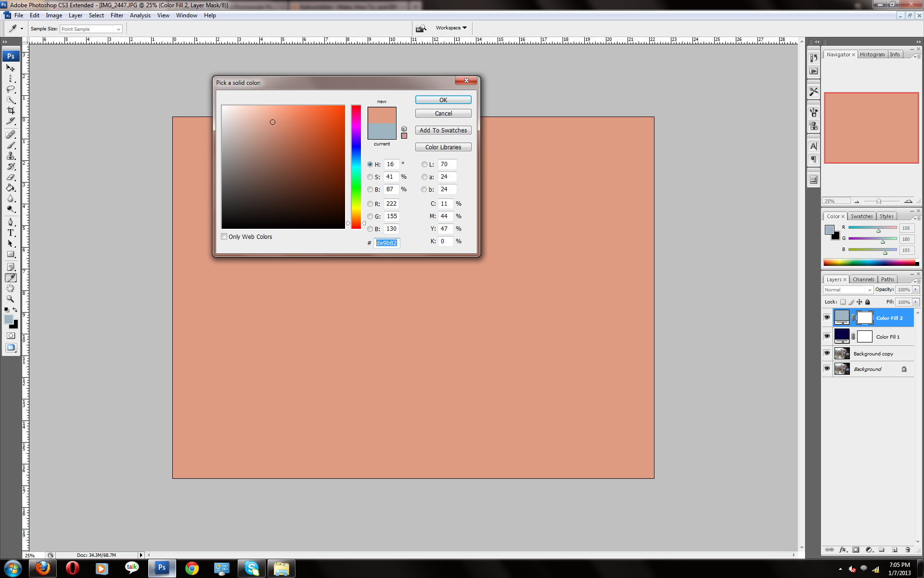Toggle visibility of the Background layer
Screen dimensions: 924x578
click(x=827, y=369)
